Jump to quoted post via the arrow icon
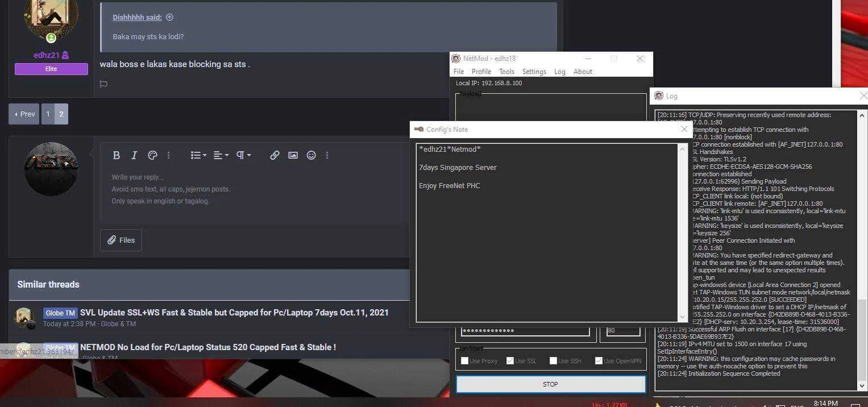The height and width of the screenshot is (407, 868). 169,18
